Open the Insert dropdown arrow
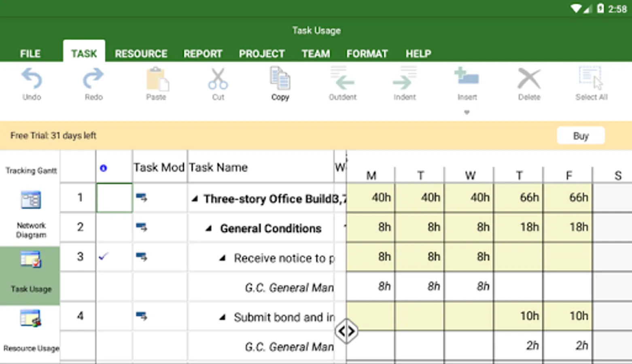Viewport: 632px width, 364px height. [467, 112]
